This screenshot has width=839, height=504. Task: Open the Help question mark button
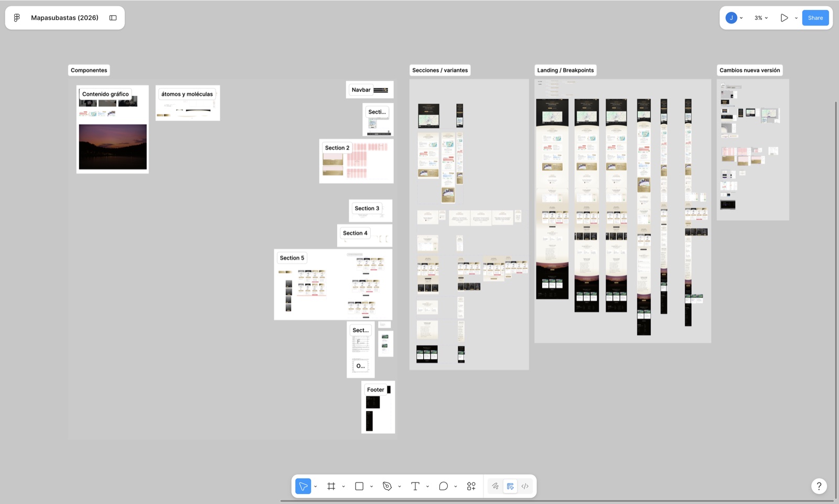coord(819,486)
